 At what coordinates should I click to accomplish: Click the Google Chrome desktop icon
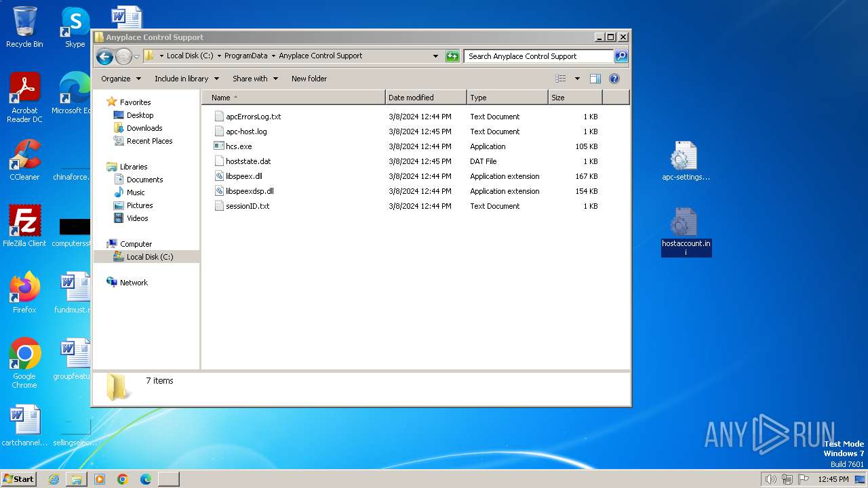point(24,363)
